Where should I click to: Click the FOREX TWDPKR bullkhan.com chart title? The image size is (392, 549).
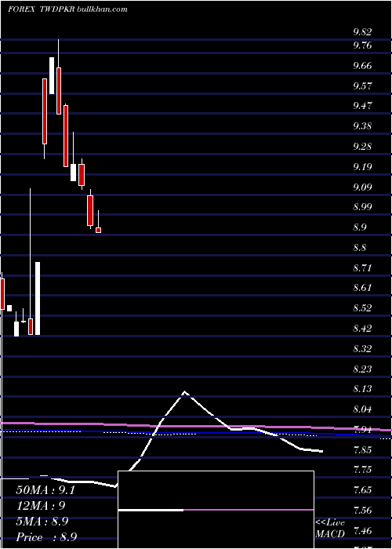click(x=67, y=9)
